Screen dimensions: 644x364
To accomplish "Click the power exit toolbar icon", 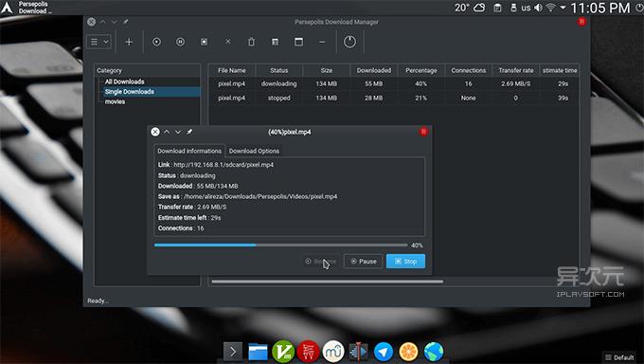I will (x=349, y=42).
